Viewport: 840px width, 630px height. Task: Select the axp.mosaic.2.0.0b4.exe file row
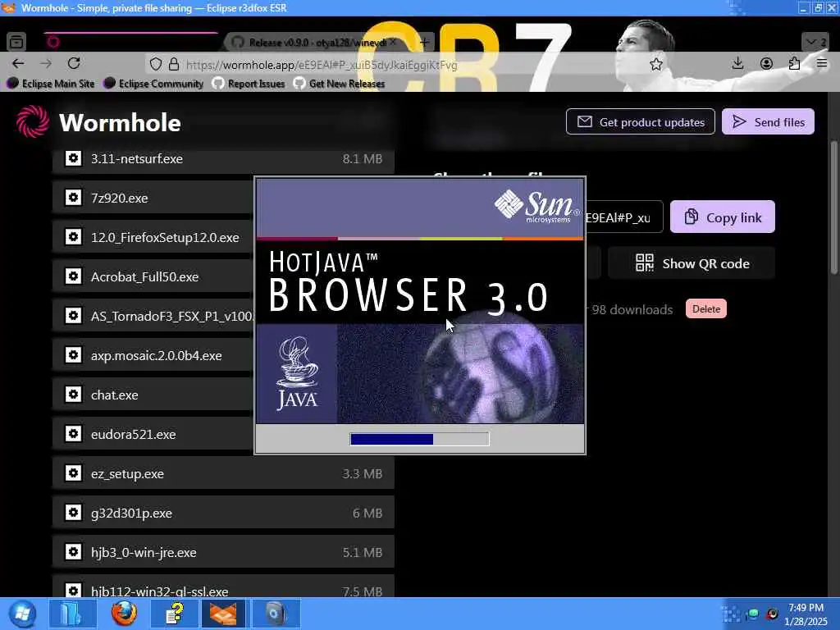pyautogui.click(x=153, y=355)
